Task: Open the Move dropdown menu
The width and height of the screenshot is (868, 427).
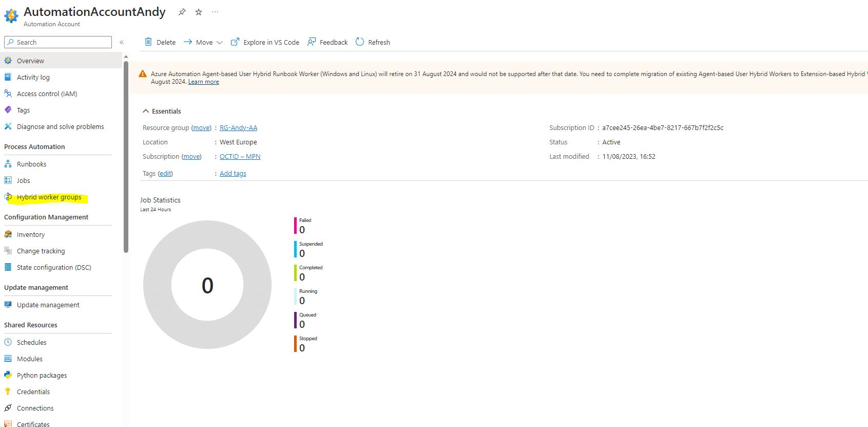Action: pyautogui.click(x=203, y=42)
